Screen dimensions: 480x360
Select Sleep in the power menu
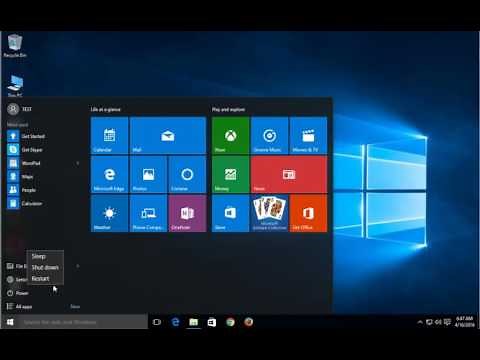(45, 256)
